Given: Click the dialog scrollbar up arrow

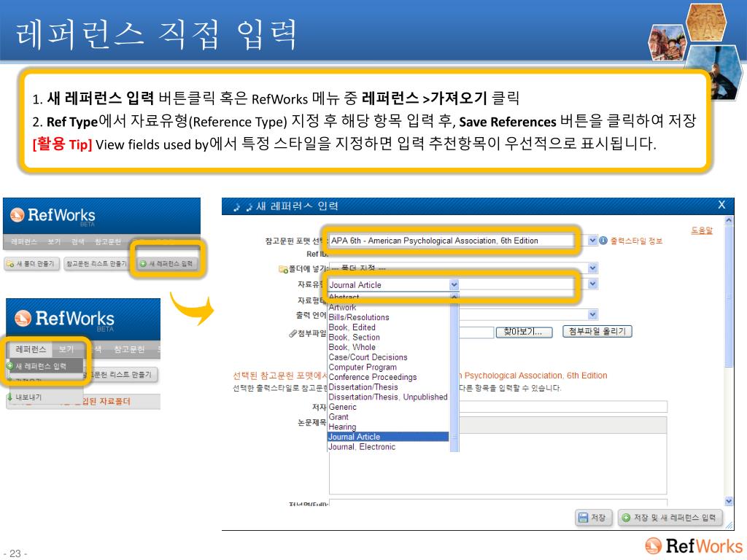Looking at the screenshot, I should (x=729, y=220).
